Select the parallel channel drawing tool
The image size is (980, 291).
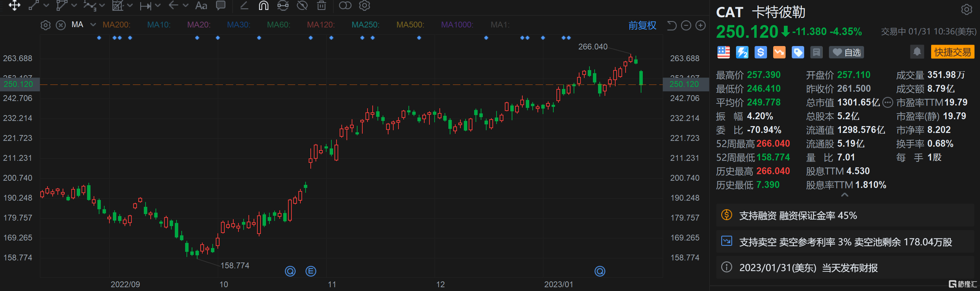pyautogui.click(x=62, y=5)
